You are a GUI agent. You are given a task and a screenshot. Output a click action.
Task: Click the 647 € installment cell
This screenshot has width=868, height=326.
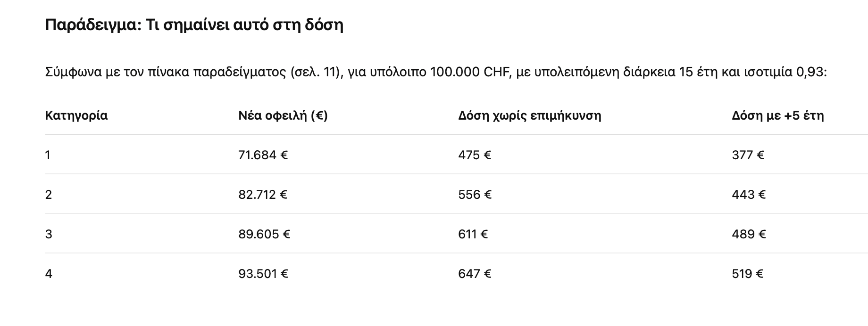pos(475,274)
